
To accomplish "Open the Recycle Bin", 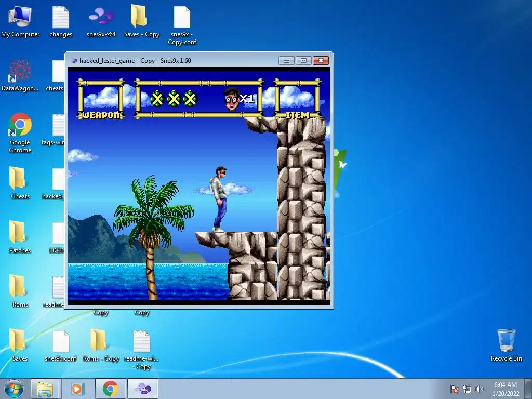I will click(506, 345).
